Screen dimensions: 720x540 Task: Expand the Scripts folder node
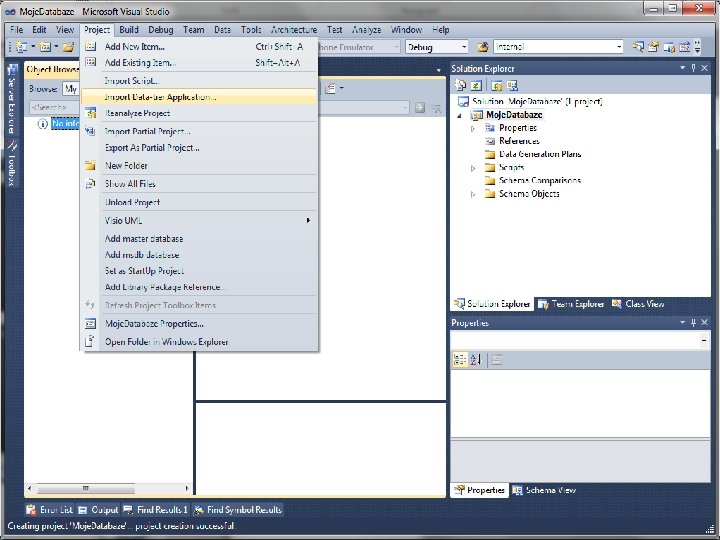pyautogui.click(x=473, y=168)
